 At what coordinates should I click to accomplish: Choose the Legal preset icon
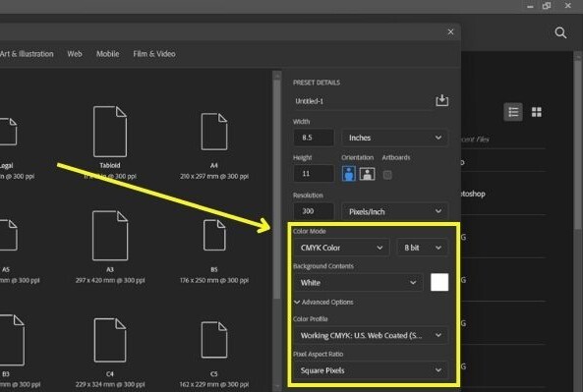pos(8,132)
